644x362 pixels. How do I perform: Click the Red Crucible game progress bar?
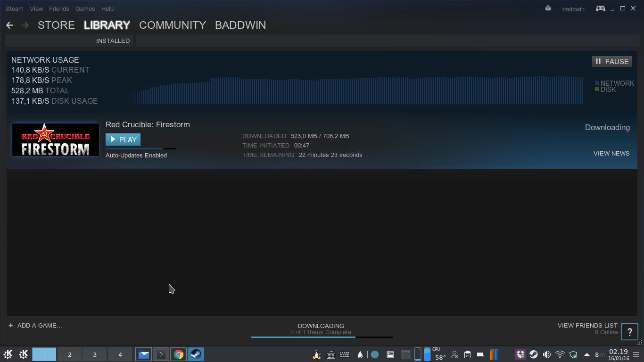[x=141, y=148]
